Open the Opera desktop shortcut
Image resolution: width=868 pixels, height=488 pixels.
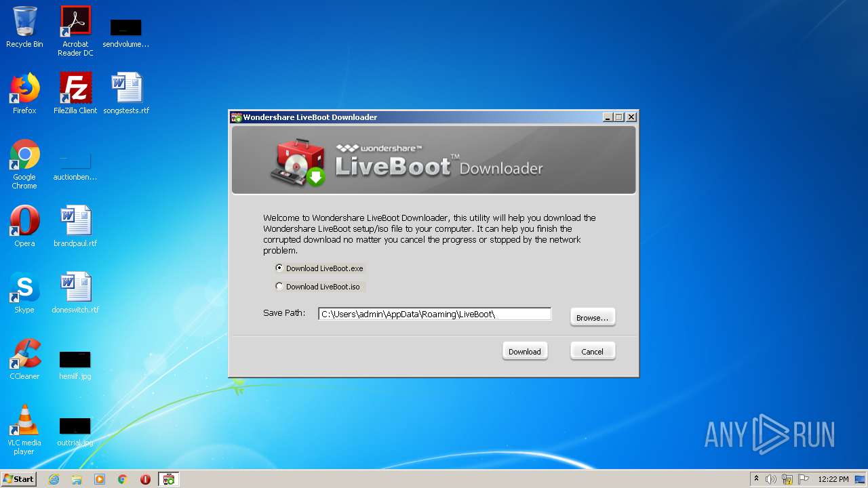(x=24, y=226)
